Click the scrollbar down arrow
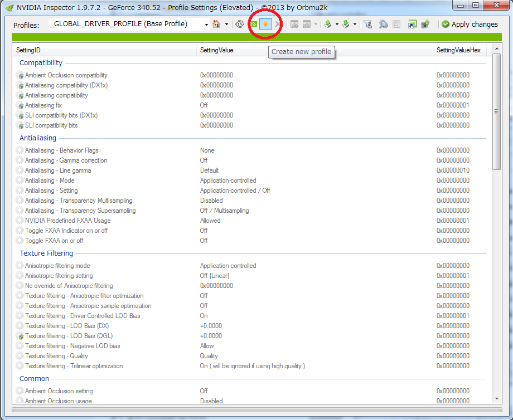Image resolution: width=513 pixels, height=420 pixels. 497,399
